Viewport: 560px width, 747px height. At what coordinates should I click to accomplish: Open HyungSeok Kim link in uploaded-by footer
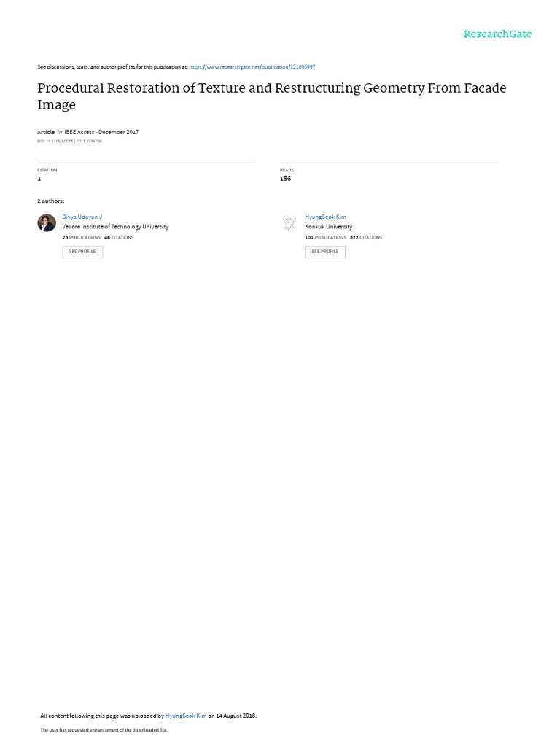point(186,716)
